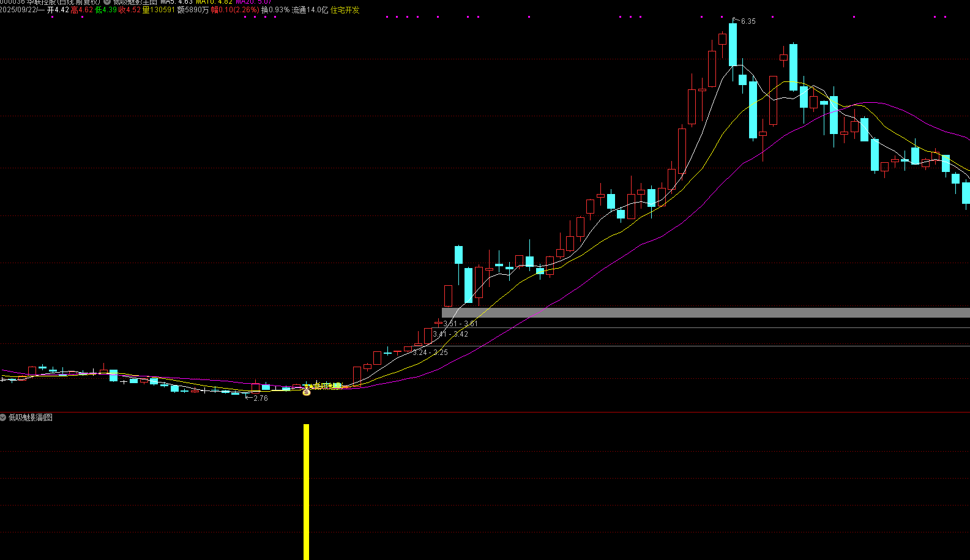This screenshot has height=560, width=970.
Task: Click the 低吸魅影副图 sub-chart title
Action: pos(31,417)
